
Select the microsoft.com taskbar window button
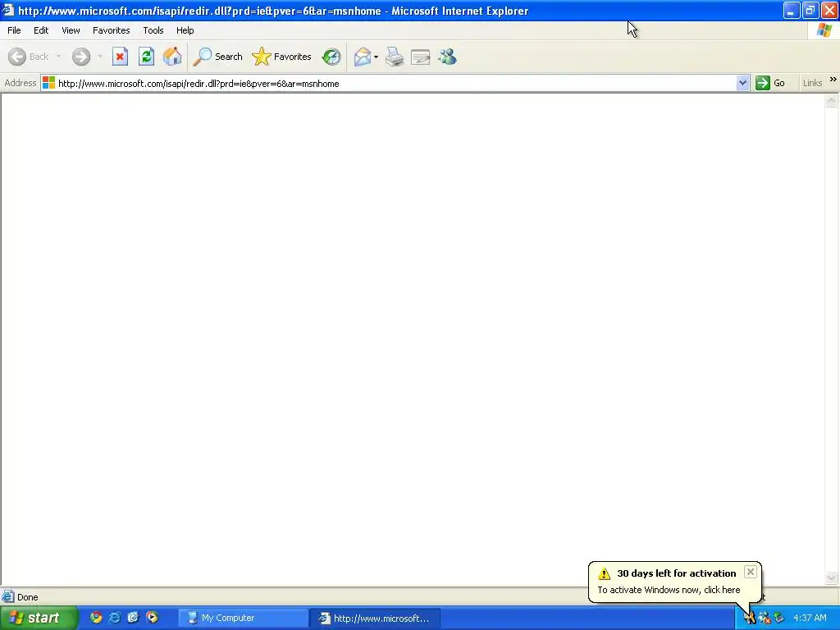tap(376, 619)
